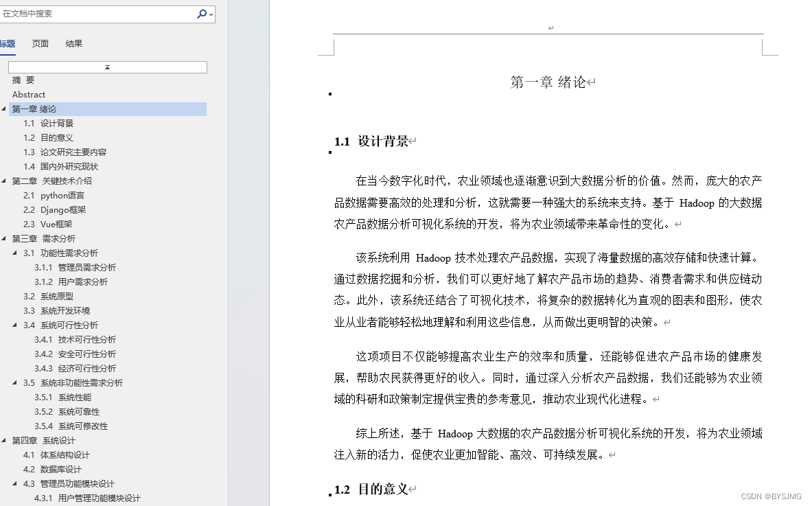Select heading 第三章 需求分析
The image size is (812, 506).
tap(43, 239)
